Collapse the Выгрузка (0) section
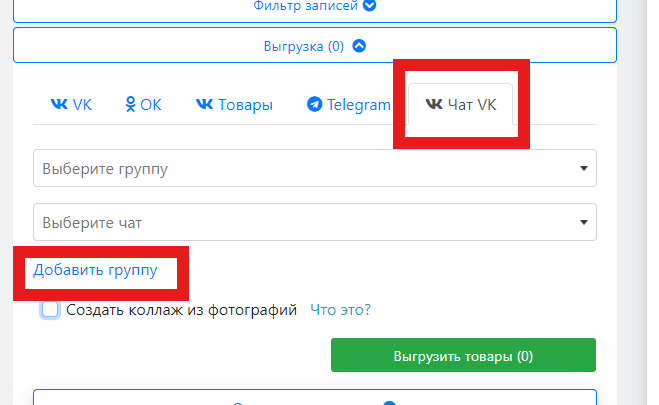 pos(314,45)
